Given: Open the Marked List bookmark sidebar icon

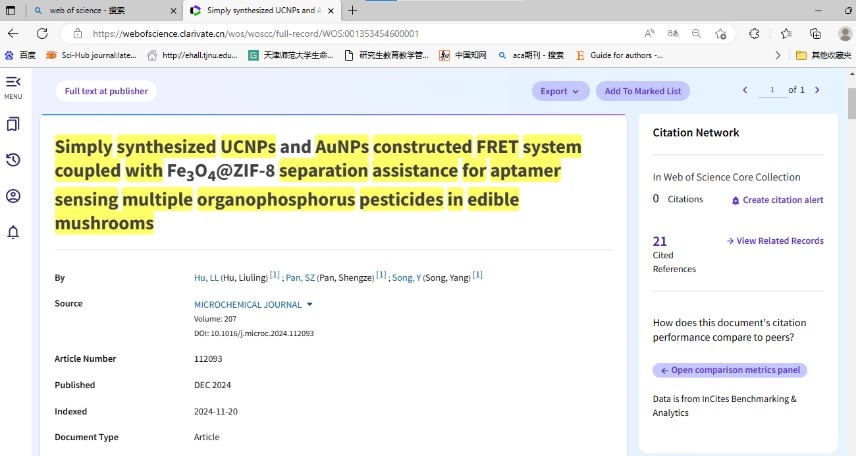Looking at the screenshot, I should click(x=13, y=124).
